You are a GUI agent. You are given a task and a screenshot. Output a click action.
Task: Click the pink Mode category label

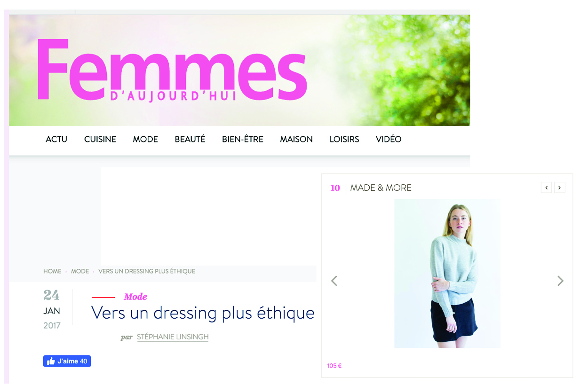[x=135, y=297]
